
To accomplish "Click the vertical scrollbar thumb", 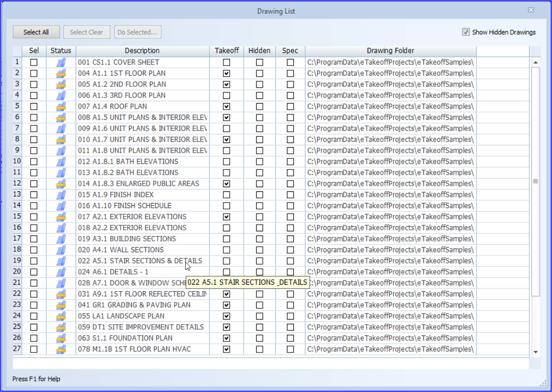I will pos(535,181).
